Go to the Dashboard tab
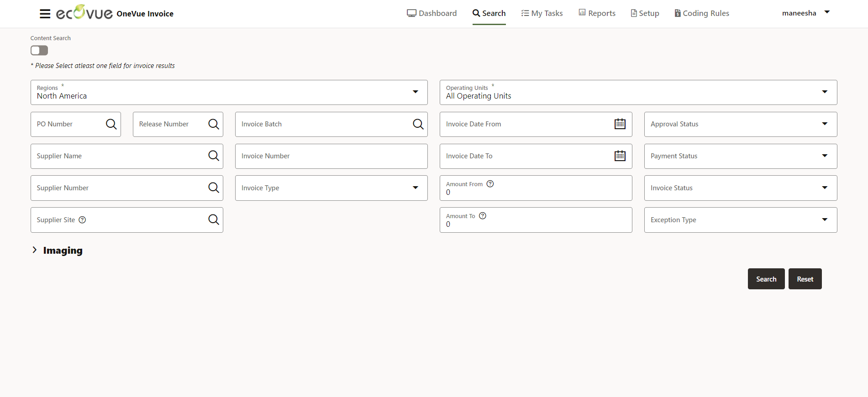The width and height of the screenshot is (868, 397). [x=431, y=13]
